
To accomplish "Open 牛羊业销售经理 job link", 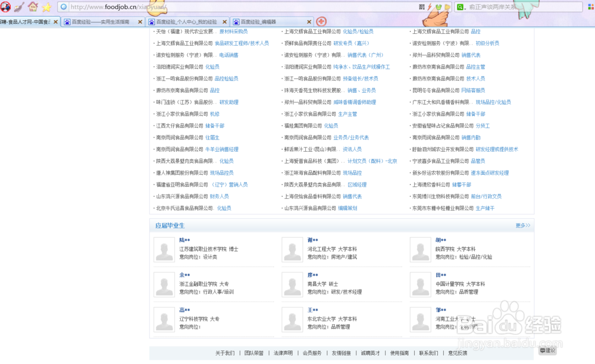I will coord(222,149).
